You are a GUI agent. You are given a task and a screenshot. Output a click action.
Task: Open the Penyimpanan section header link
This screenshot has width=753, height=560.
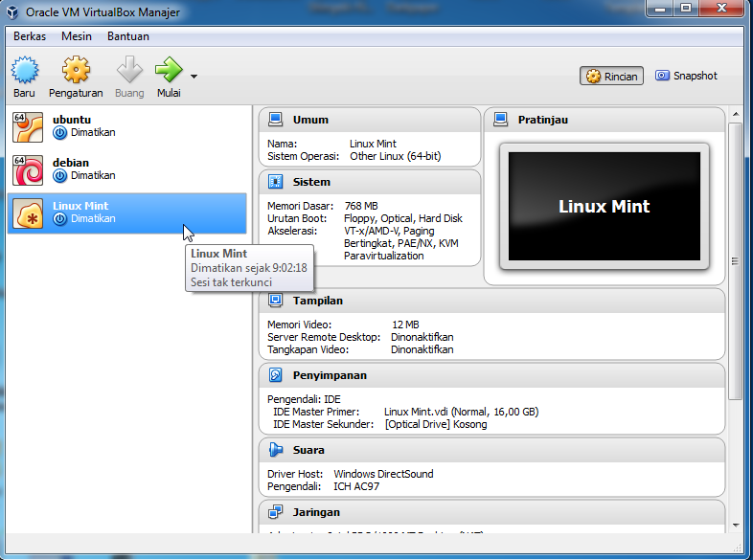coord(330,376)
